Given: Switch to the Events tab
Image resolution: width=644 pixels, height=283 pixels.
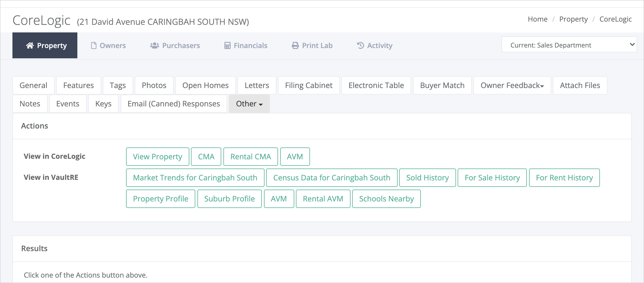Looking at the screenshot, I should 68,104.
